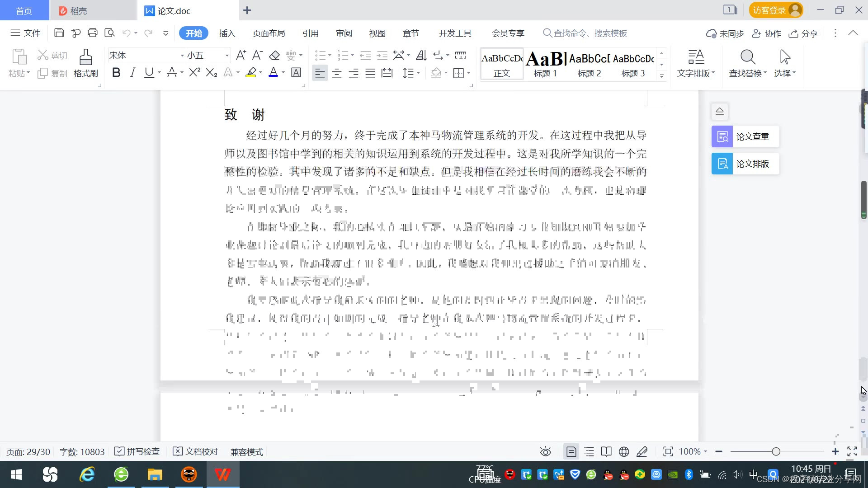Screen dimensions: 868x488
Task: Click the print icon in the quick access toolbar
Action: (93, 33)
